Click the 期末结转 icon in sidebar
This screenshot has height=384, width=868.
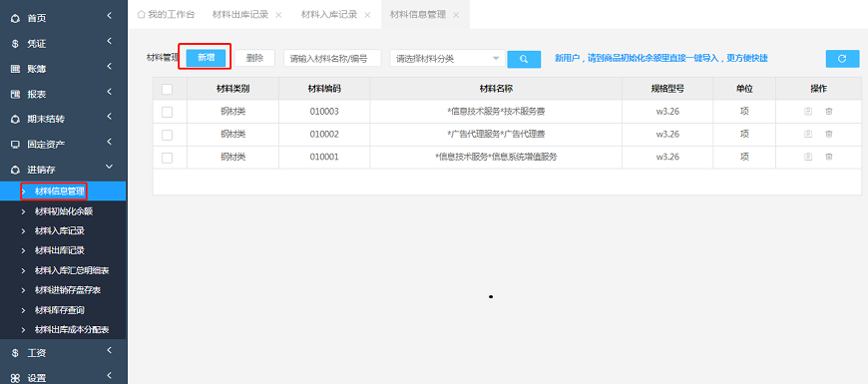(x=16, y=119)
